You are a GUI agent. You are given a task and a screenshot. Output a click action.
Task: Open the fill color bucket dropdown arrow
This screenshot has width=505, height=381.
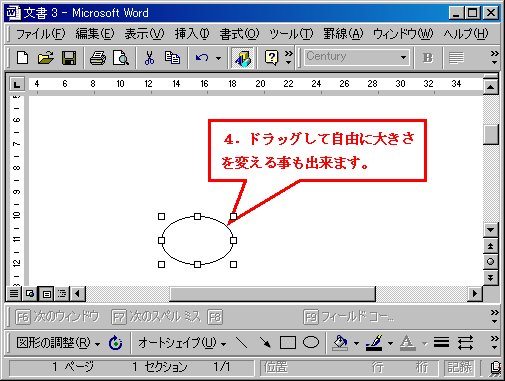[356, 343]
